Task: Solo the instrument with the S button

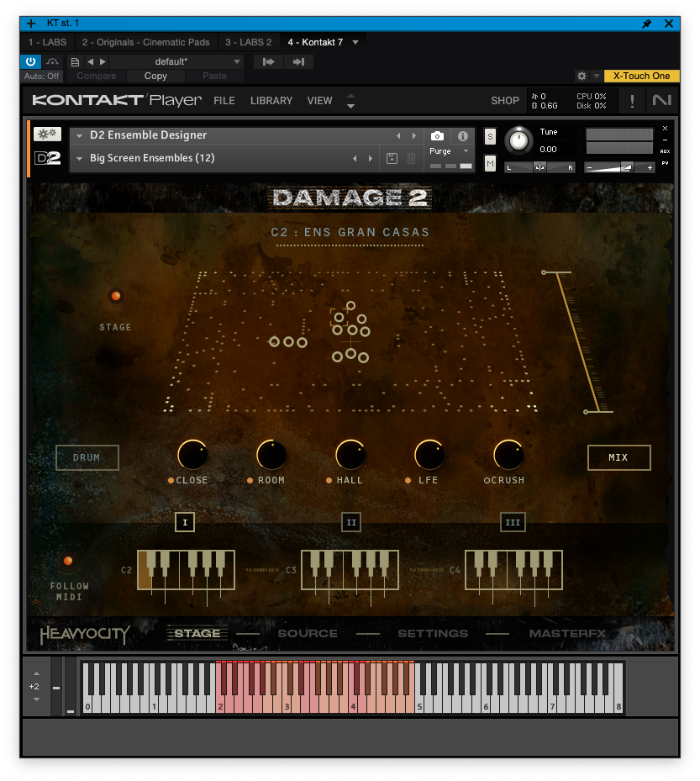Action: [490, 136]
